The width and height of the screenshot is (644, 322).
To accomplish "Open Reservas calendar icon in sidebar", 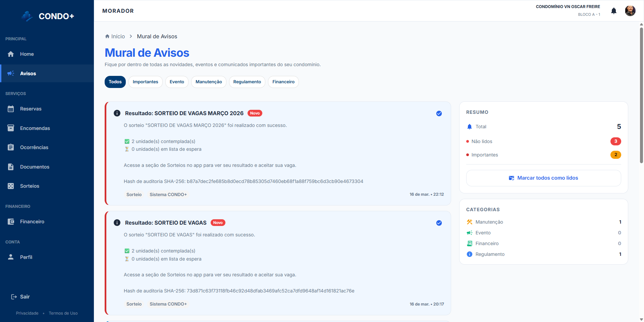I will pyautogui.click(x=11, y=109).
